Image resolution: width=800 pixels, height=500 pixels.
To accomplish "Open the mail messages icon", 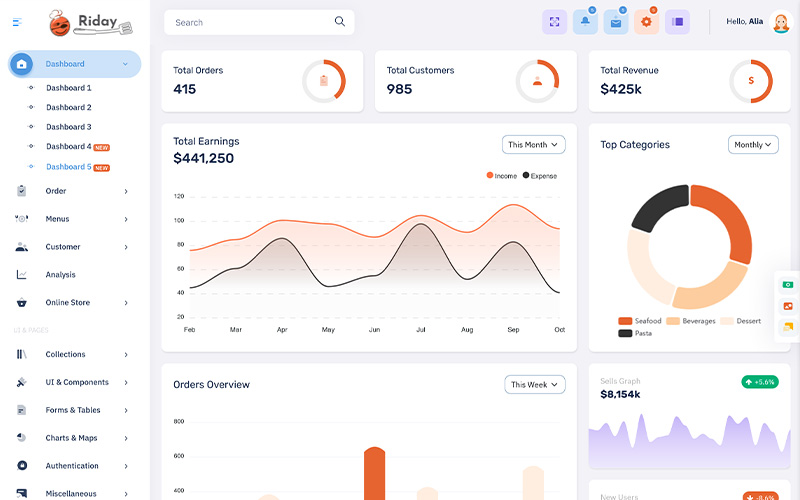I will click(x=616, y=22).
